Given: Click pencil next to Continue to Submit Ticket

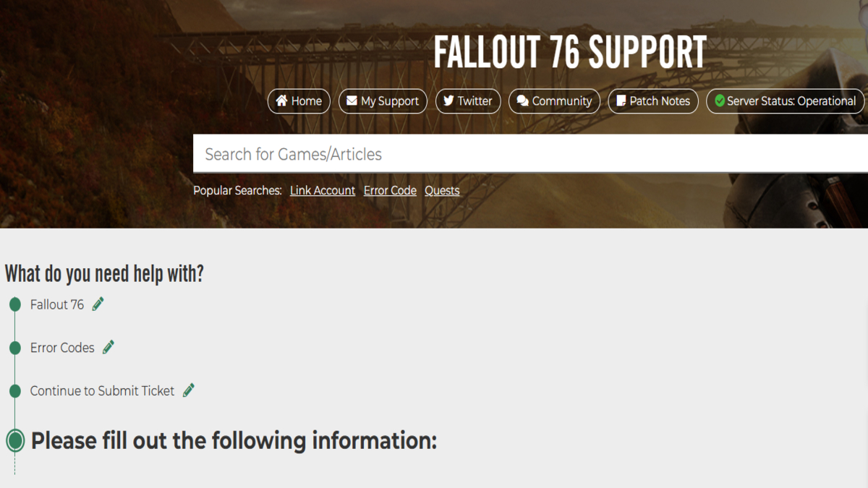Looking at the screenshot, I should (x=189, y=390).
